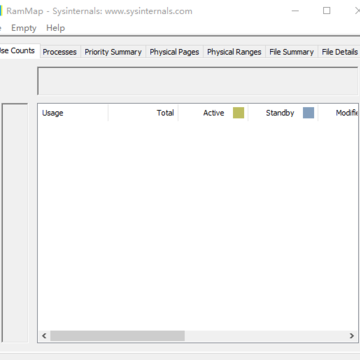Click the memory usage graph bar area

tap(198, 81)
